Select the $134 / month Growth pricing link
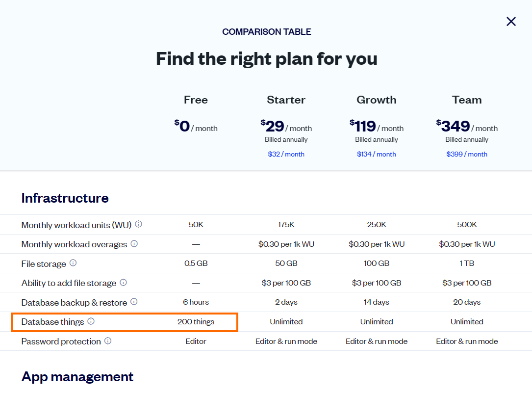 pos(376,154)
